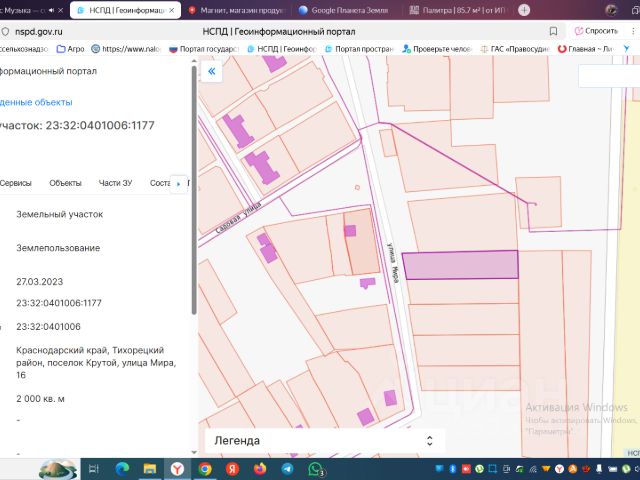
Task: Open Microsoft Edge from the taskbar
Action: tap(122, 468)
